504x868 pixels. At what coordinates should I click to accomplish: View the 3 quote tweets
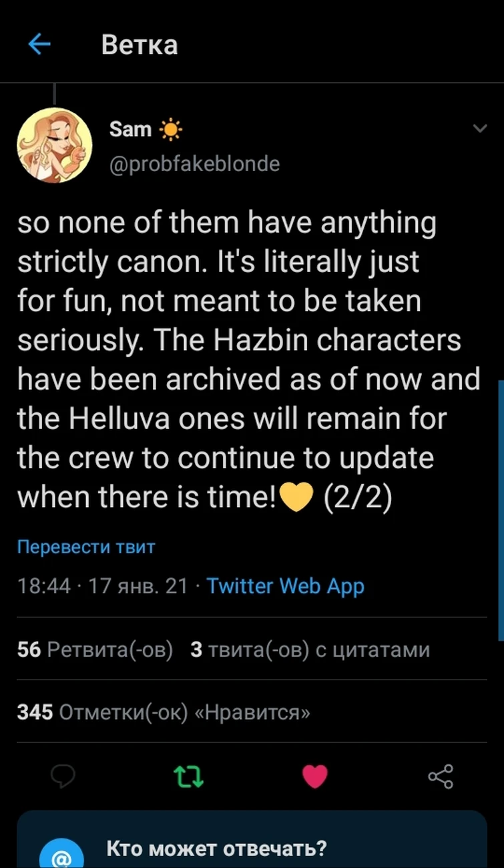310,649
